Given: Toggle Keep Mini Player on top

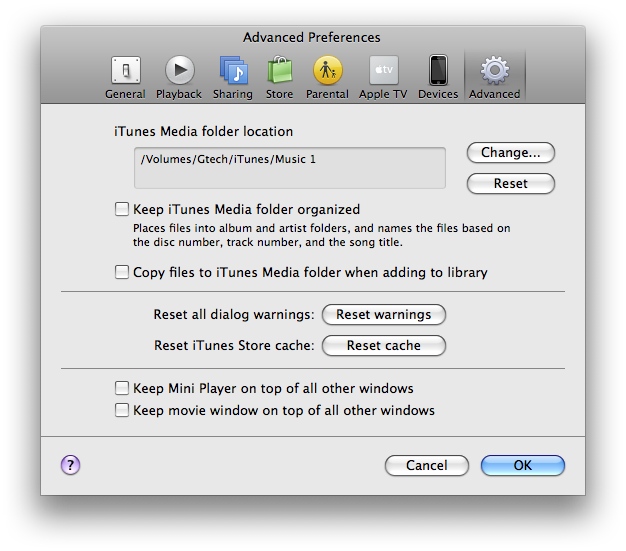Looking at the screenshot, I should tap(122, 388).
